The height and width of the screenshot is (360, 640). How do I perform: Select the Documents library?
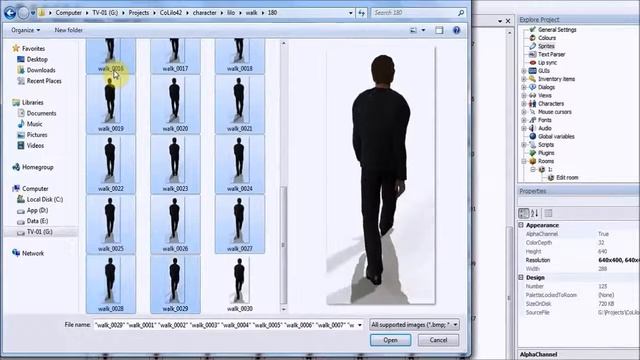pos(41,113)
